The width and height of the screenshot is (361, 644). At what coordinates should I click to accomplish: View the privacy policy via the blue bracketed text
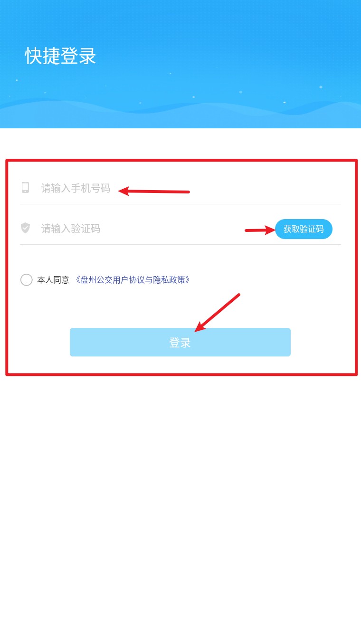(x=133, y=280)
